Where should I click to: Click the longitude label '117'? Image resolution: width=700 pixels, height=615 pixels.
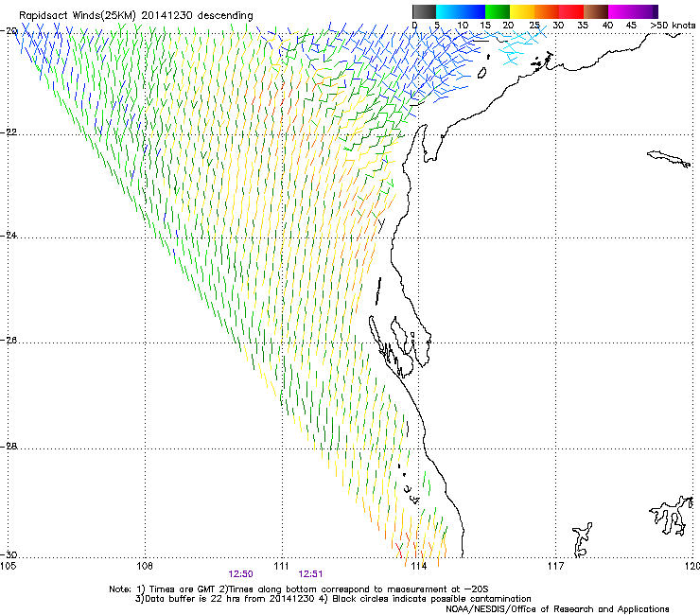pyautogui.click(x=556, y=567)
